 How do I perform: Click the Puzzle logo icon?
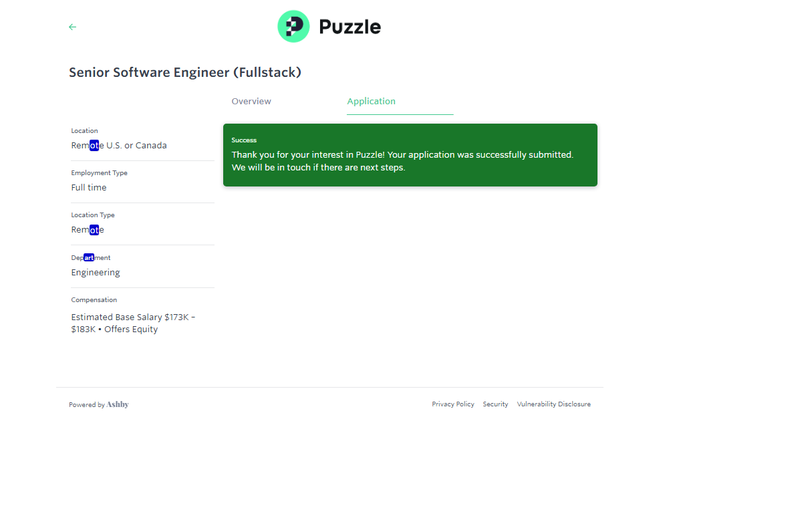point(293,27)
